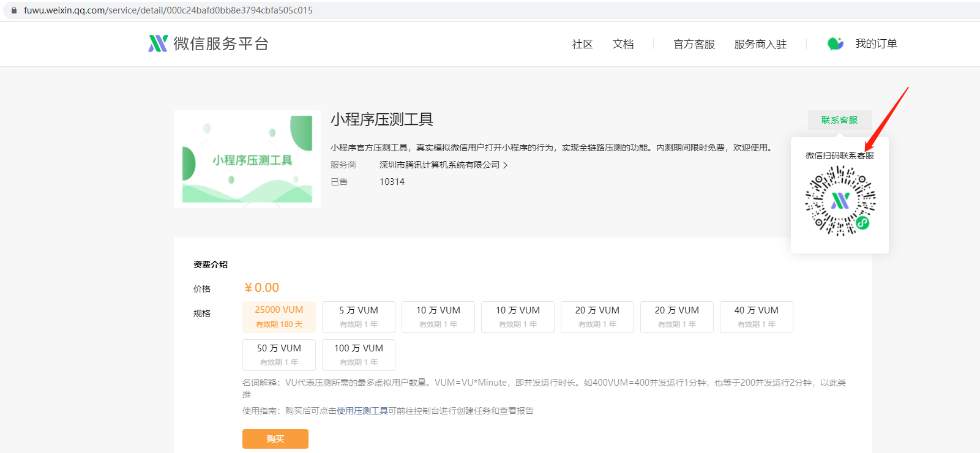The width and height of the screenshot is (980, 453).
Task: Click the product description starting 小程序官方压测工具
Action: 553,148
